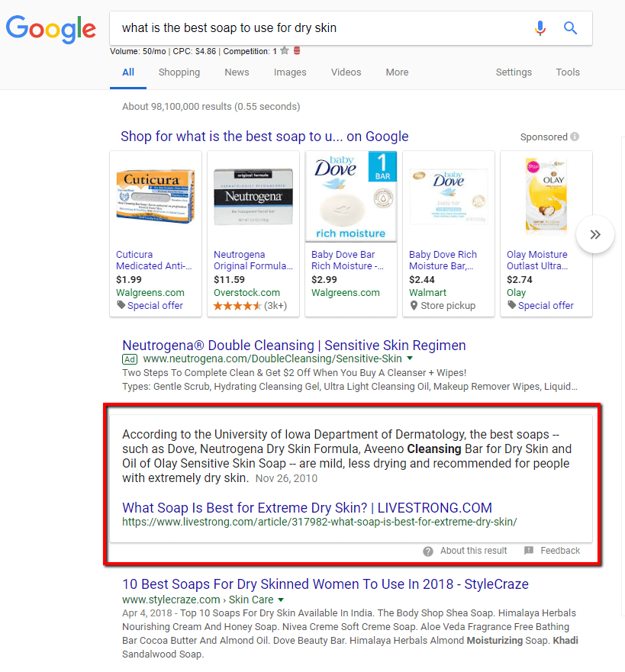The height and width of the screenshot is (672, 625).
Task: Open the Neutrogena Original Formula product link
Action: point(253,260)
